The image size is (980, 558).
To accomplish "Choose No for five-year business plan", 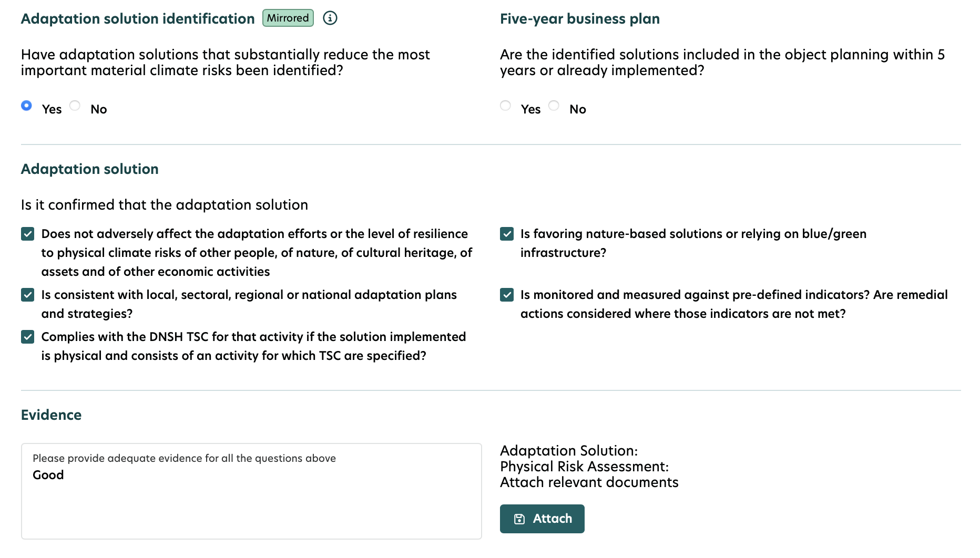I will (x=554, y=106).
